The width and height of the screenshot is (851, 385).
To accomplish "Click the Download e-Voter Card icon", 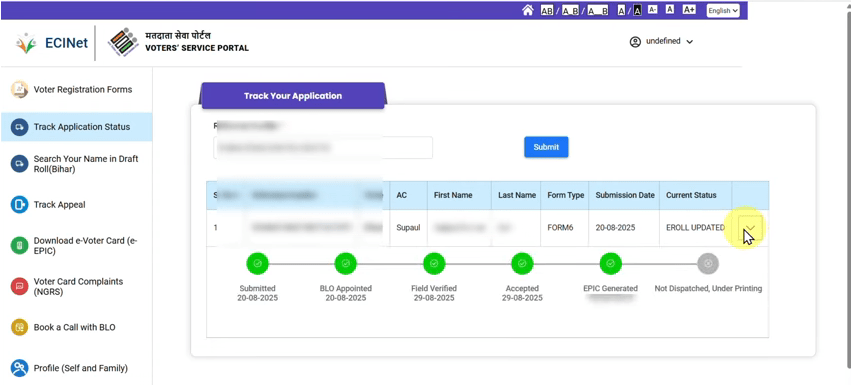I will (20, 245).
